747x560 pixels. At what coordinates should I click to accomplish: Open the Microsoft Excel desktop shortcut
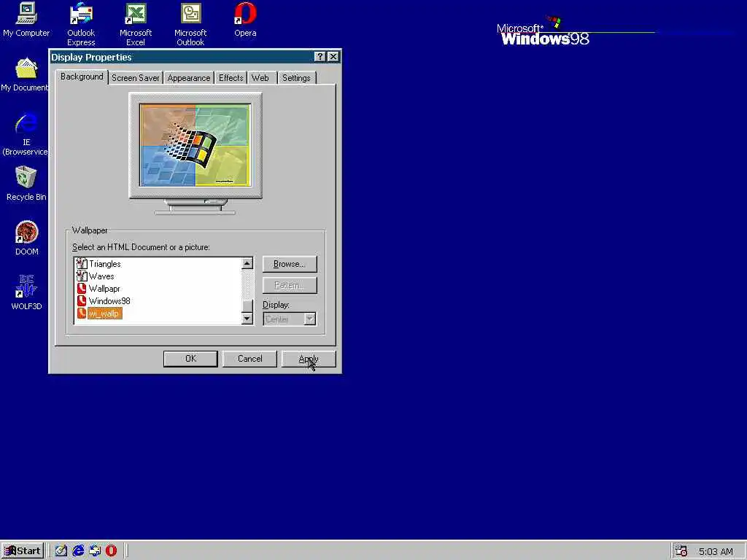[135, 24]
